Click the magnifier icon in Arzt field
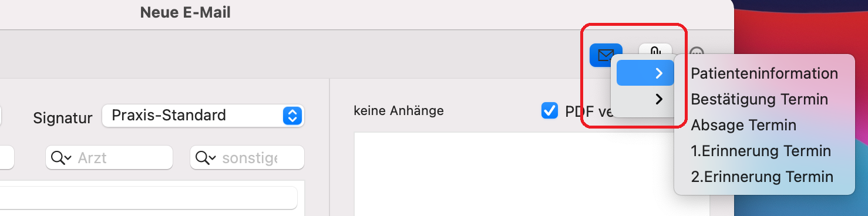868x216 pixels. [61, 157]
